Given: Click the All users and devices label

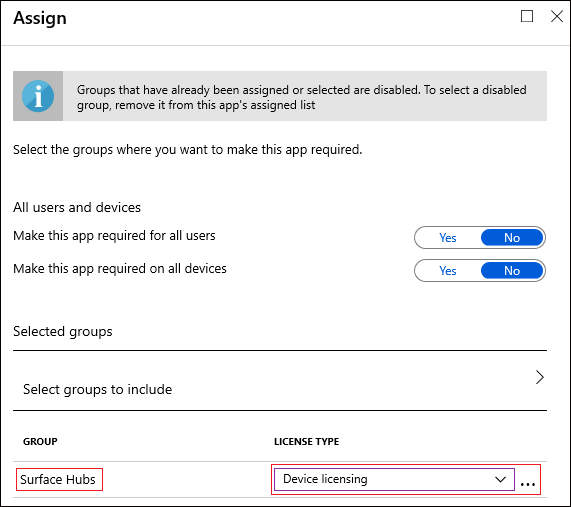Looking at the screenshot, I should click(77, 207).
